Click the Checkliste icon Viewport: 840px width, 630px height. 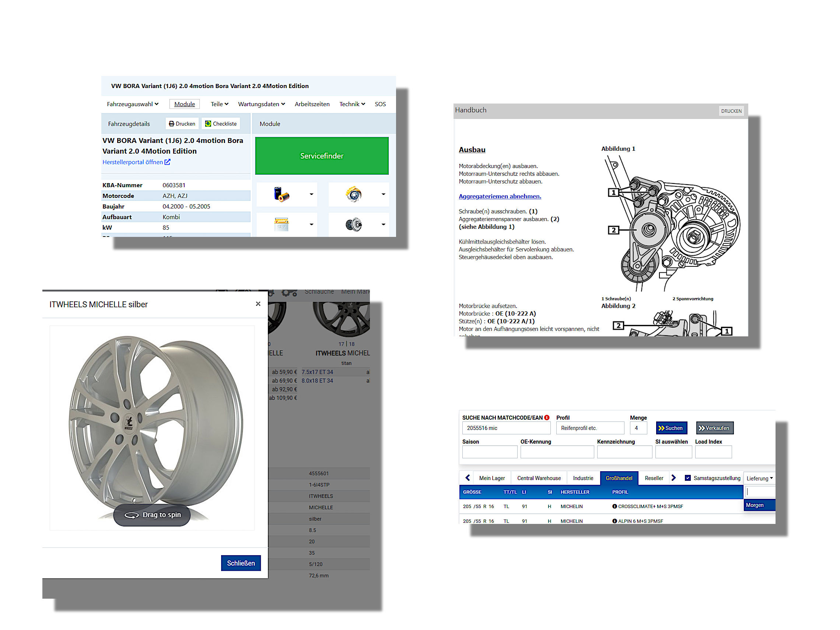pyautogui.click(x=208, y=124)
